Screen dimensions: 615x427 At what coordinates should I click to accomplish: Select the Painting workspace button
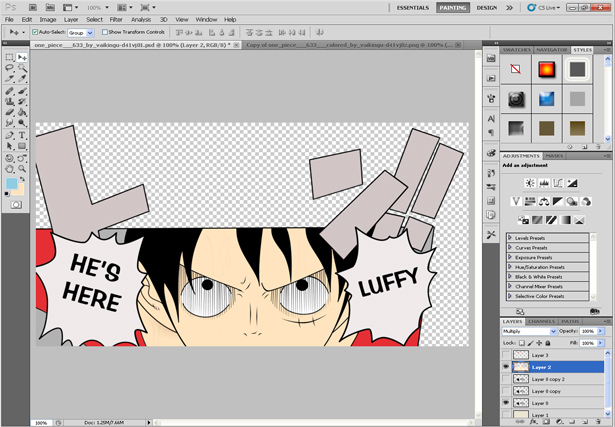pos(453,7)
